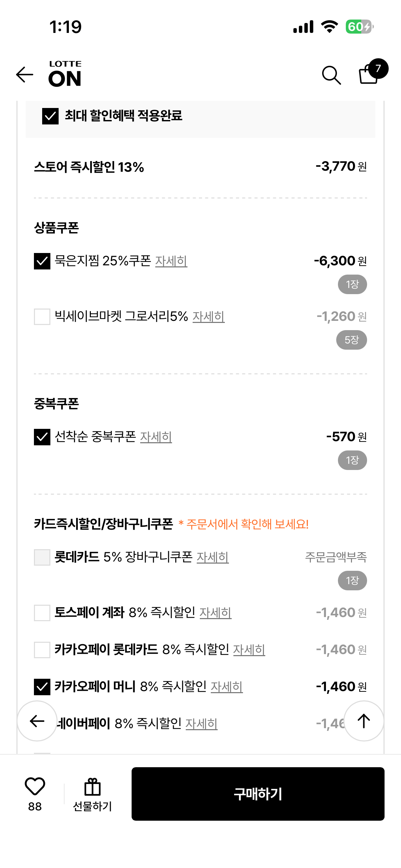This screenshot has width=401, height=868.
Task: Open 자세히 link for 롯데카드 5% 장바구니쿠폰
Action: (212, 557)
